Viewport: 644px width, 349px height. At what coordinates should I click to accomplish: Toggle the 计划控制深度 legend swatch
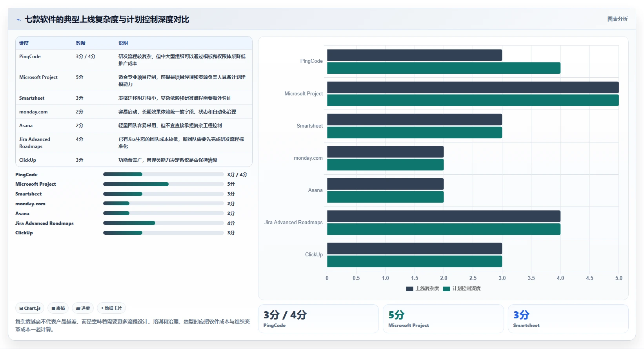tap(446, 289)
